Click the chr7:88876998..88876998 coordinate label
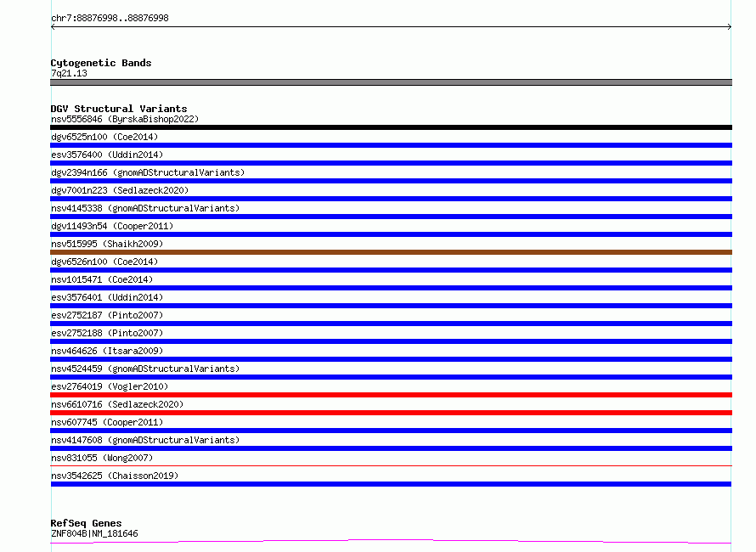 [x=110, y=18]
